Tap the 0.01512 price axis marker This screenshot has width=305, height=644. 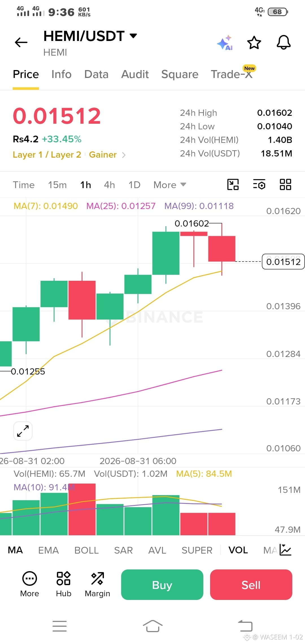tap(283, 262)
